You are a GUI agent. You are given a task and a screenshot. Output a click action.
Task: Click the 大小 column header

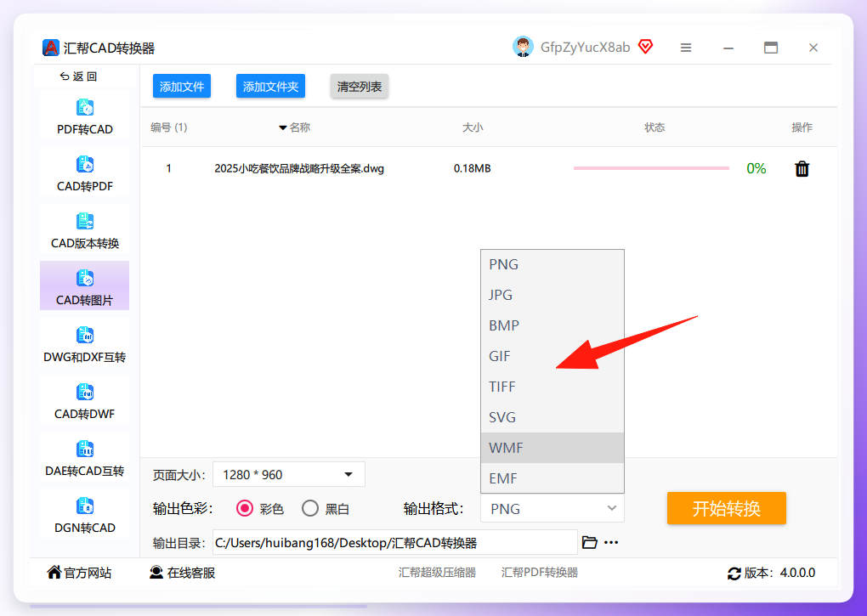tap(473, 127)
